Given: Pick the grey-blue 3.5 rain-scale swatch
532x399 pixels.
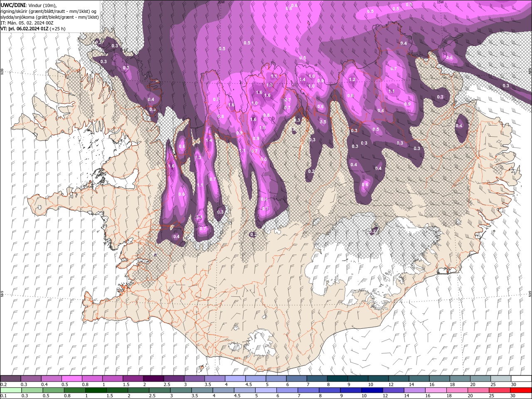Looking at the screenshot, I should (202, 390).
